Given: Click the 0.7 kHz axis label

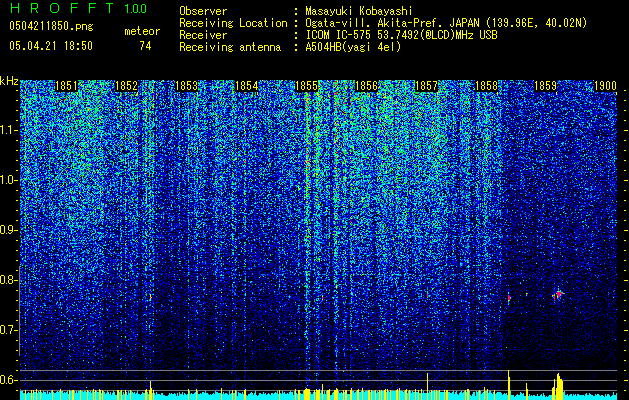Looking at the screenshot, I should click(9, 330).
